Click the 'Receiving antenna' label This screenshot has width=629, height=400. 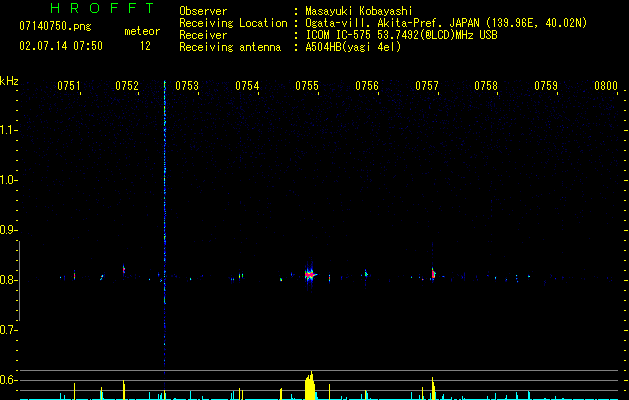(x=230, y=47)
